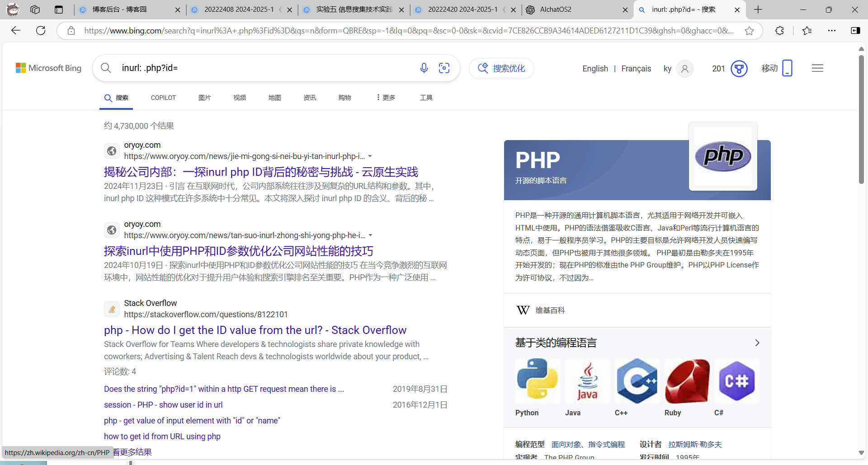
Task: Switch language to English
Action: pos(595,69)
